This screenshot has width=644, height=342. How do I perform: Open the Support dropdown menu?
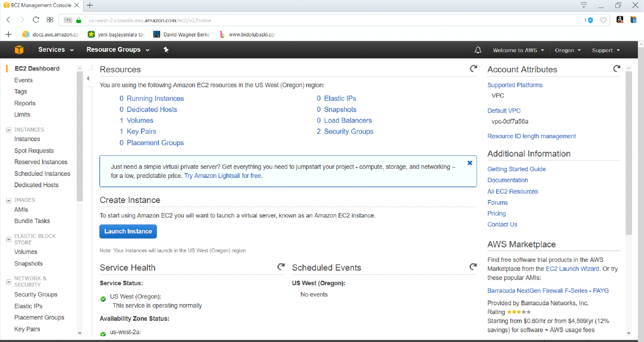tap(606, 50)
